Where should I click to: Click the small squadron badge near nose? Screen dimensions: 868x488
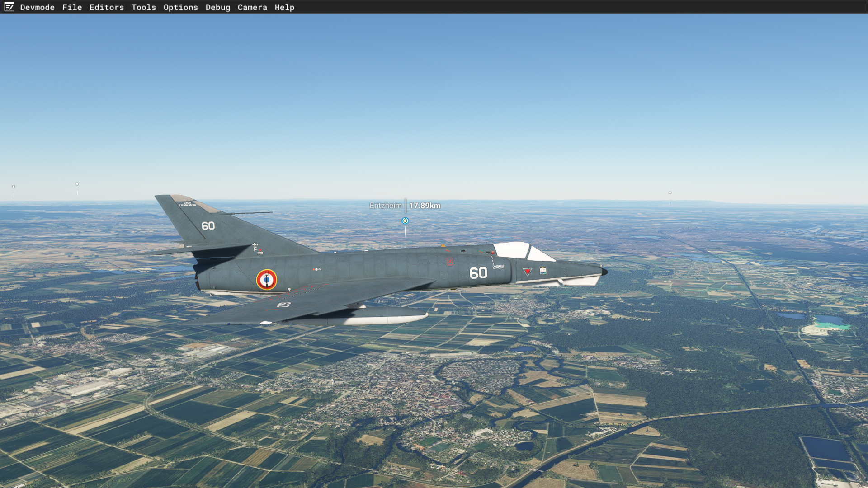[x=543, y=270]
